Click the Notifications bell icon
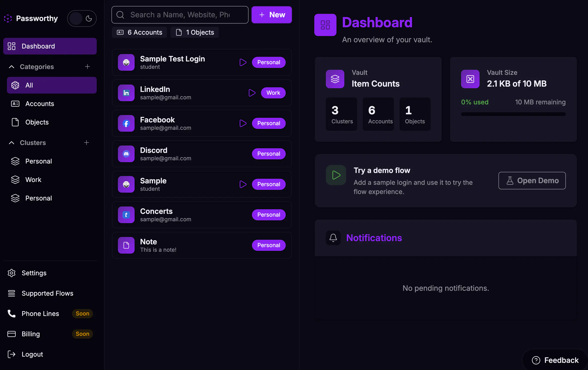 pyautogui.click(x=333, y=238)
